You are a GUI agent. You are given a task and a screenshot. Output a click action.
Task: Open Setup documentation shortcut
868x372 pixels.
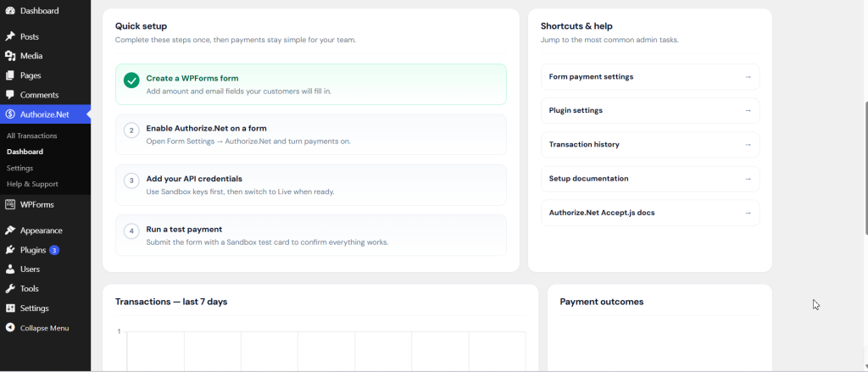pos(650,179)
